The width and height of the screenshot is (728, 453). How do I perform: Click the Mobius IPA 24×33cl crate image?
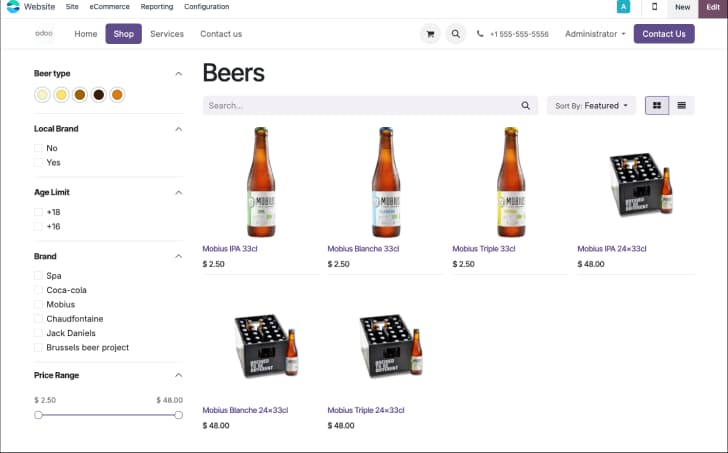pyautogui.click(x=641, y=184)
